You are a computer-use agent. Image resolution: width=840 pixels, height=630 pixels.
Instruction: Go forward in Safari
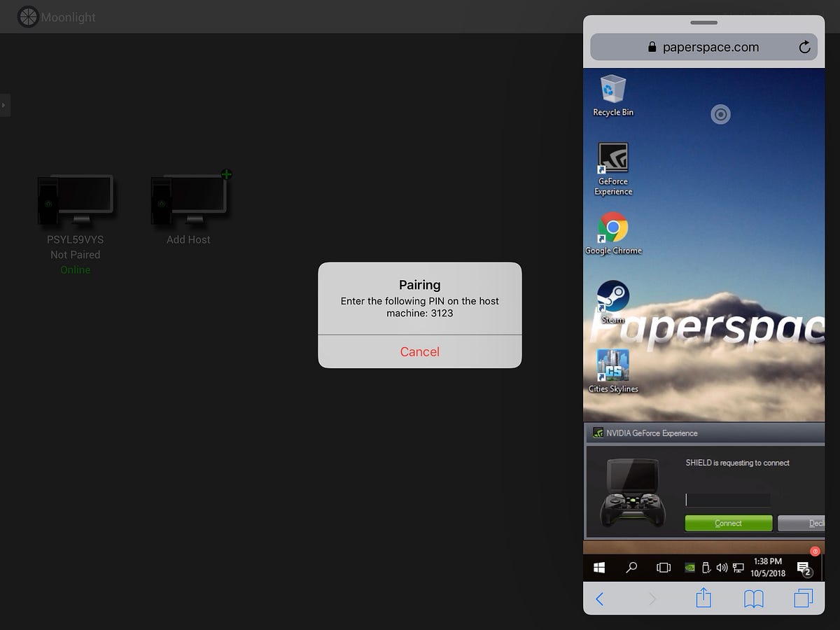[x=652, y=598]
